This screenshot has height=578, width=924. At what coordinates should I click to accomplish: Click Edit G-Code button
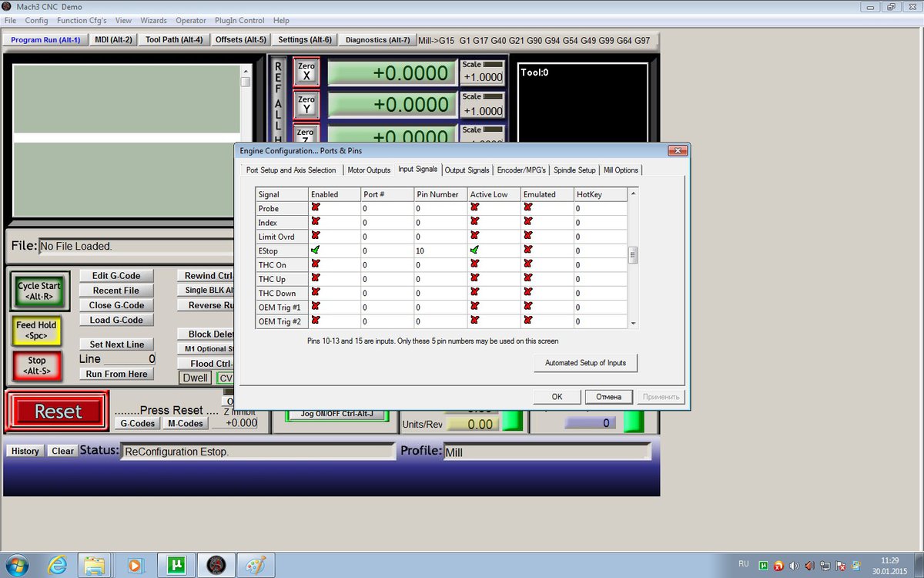pos(116,275)
